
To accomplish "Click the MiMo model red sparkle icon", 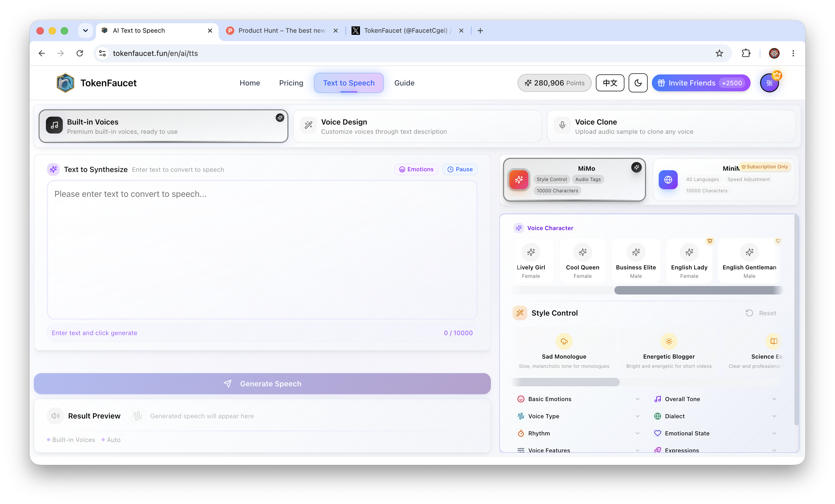I will pyautogui.click(x=519, y=180).
